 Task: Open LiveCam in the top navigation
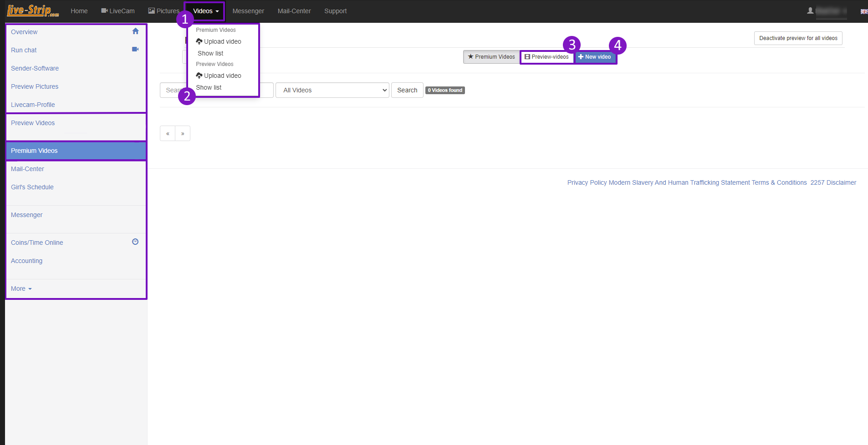[118, 11]
